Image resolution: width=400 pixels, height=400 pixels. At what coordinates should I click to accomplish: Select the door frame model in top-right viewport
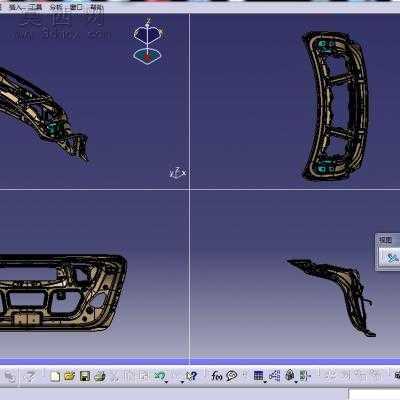coord(336,106)
